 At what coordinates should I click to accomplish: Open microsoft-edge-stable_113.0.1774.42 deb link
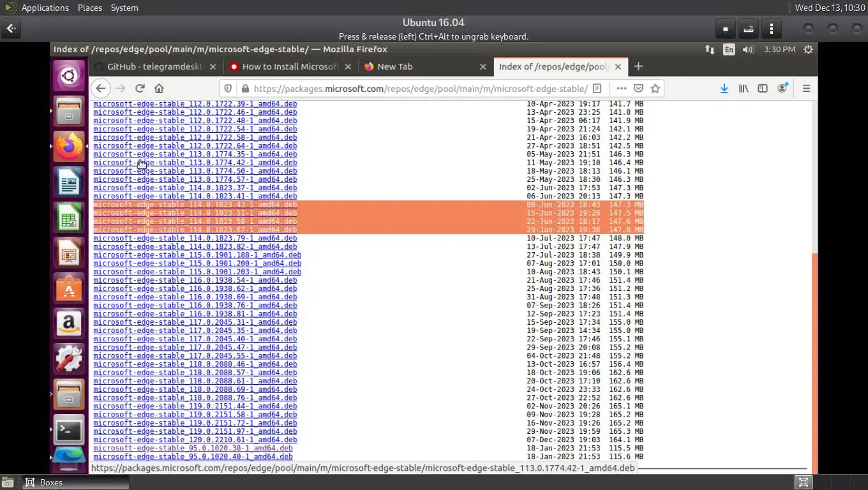pyautogui.click(x=195, y=163)
